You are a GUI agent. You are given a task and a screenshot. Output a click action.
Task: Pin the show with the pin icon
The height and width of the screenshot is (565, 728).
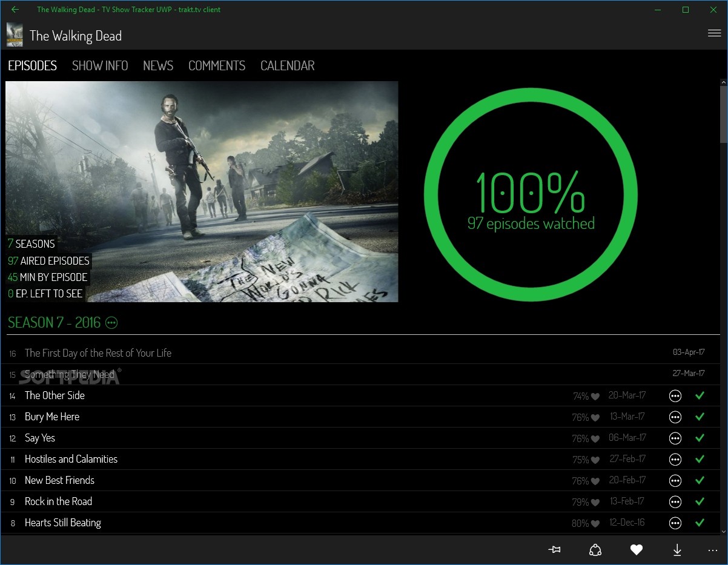click(x=554, y=549)
